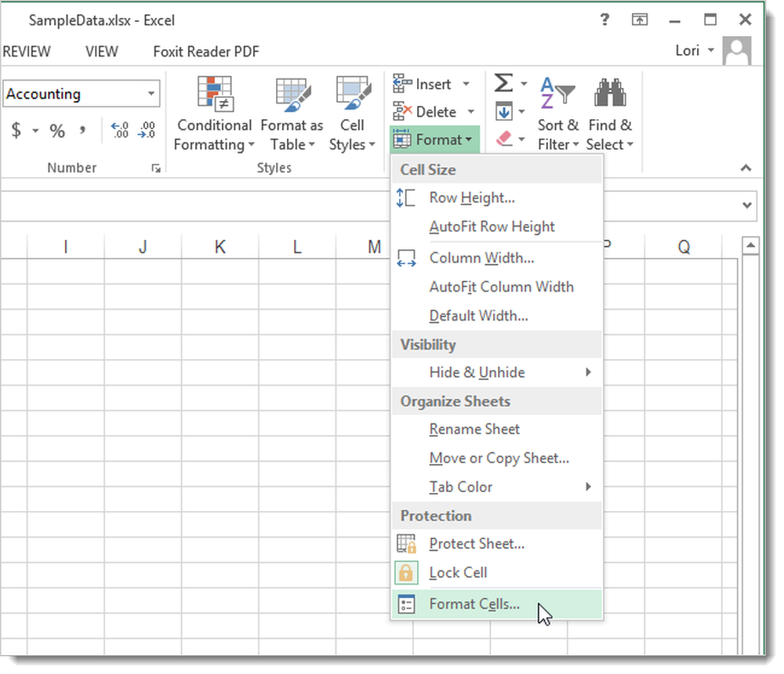Click the vertical scrollbar up arrow

(x=750, y=245)
